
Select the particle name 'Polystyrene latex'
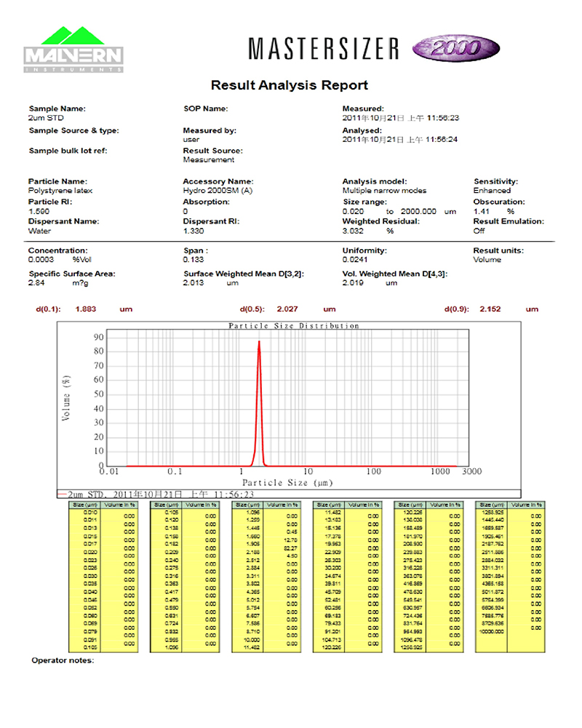[x=60, y=191]
